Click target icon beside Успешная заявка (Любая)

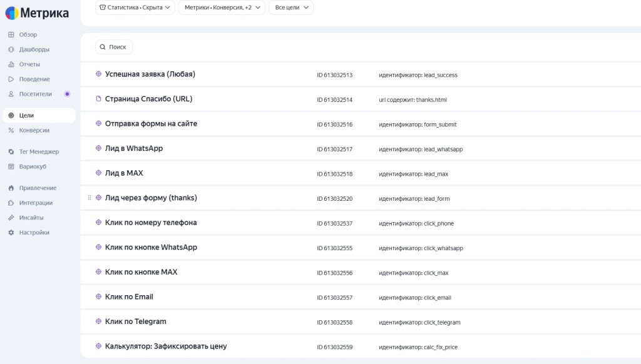click(x=98, y=74)
